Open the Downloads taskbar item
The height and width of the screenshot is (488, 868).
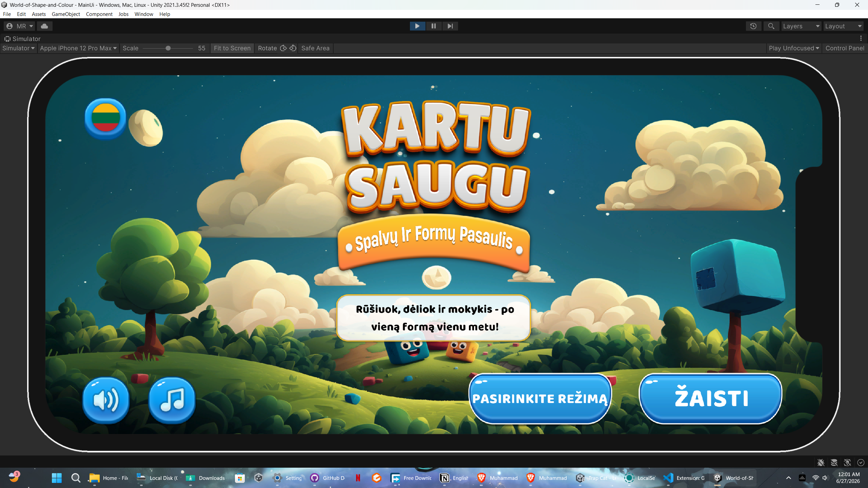click(x=205, y=478)
